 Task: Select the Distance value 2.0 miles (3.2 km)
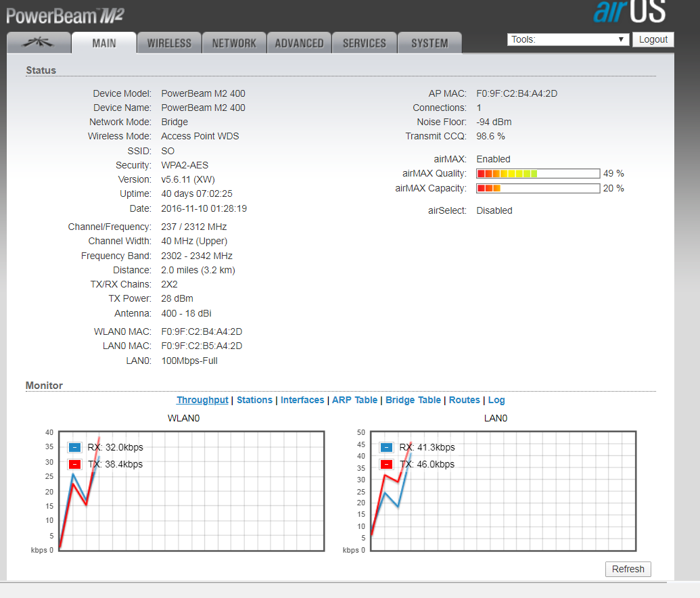click(197, 270)
